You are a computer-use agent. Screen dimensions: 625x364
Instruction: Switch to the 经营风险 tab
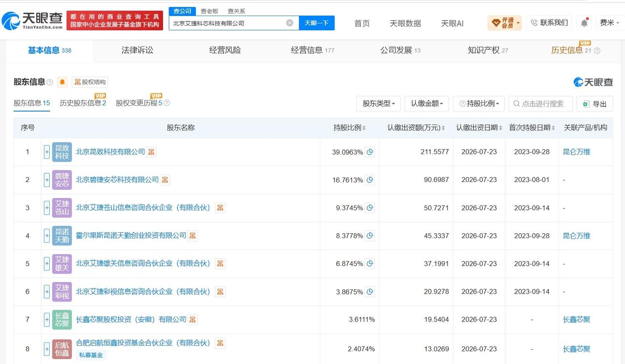[x=225, y=50]
